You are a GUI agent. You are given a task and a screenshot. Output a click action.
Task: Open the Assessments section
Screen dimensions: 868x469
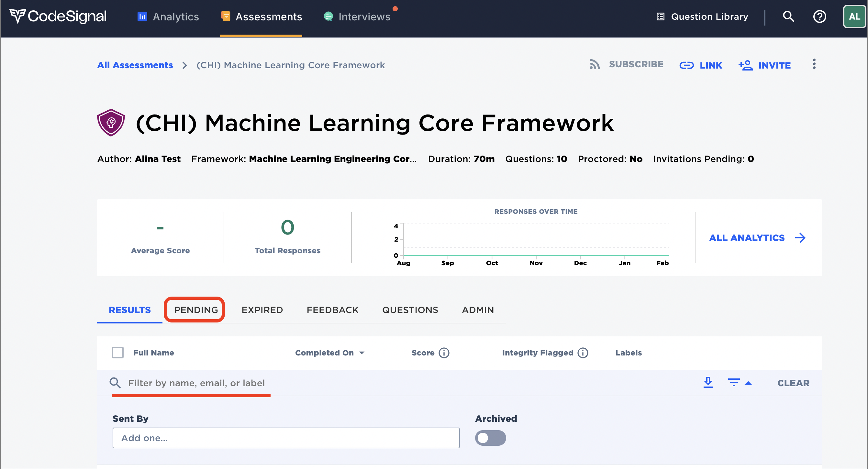click(x=261, y=16)
